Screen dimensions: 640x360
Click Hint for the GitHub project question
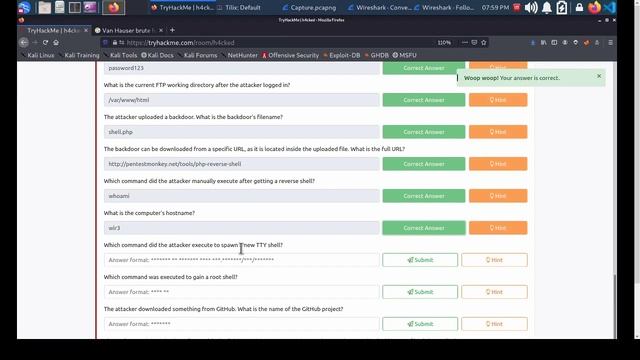point(494,324)
